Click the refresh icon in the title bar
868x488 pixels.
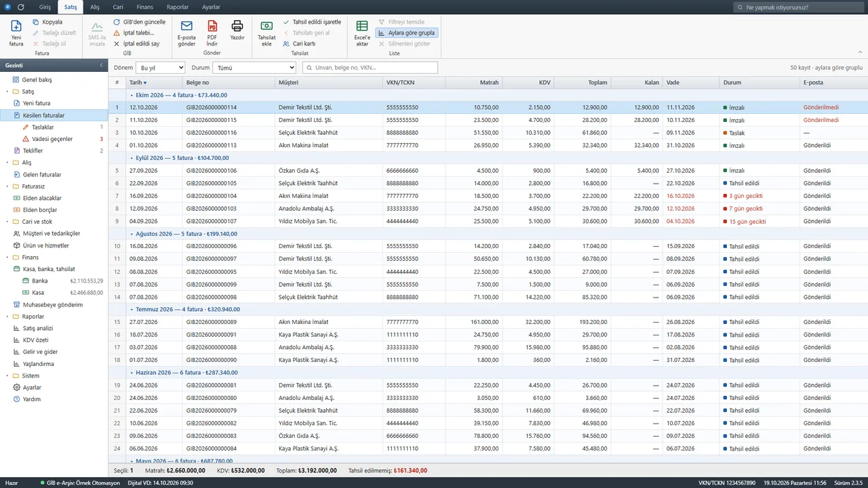pos(21,7)
